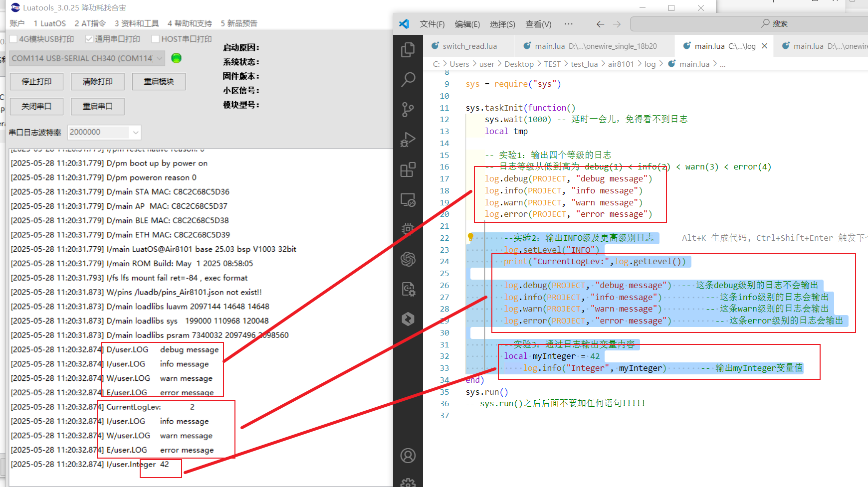868x487 pixels.
Task: Expand breadcrumb ellipsis after main.lua
Action: (722, 64)
